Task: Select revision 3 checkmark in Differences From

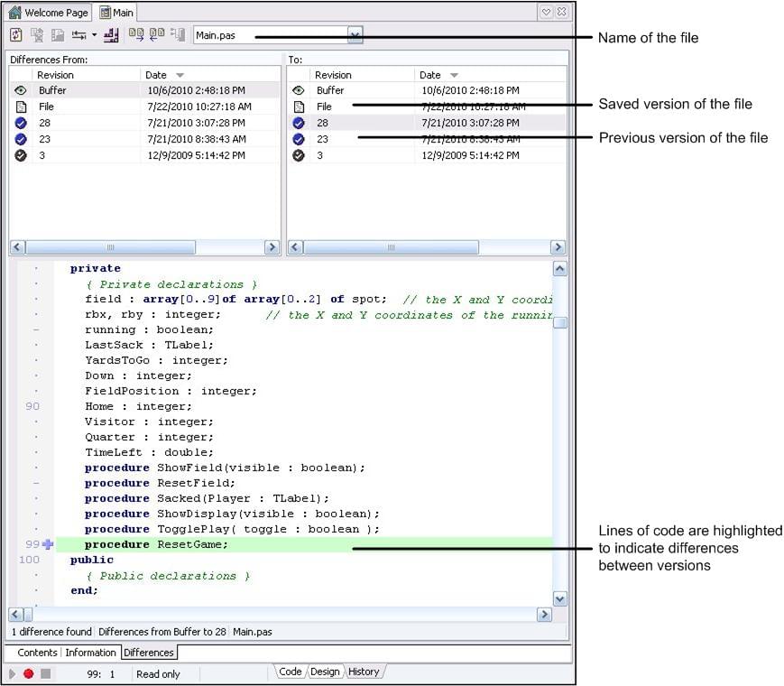Action: pyautogui.click(x=21, y=155)
